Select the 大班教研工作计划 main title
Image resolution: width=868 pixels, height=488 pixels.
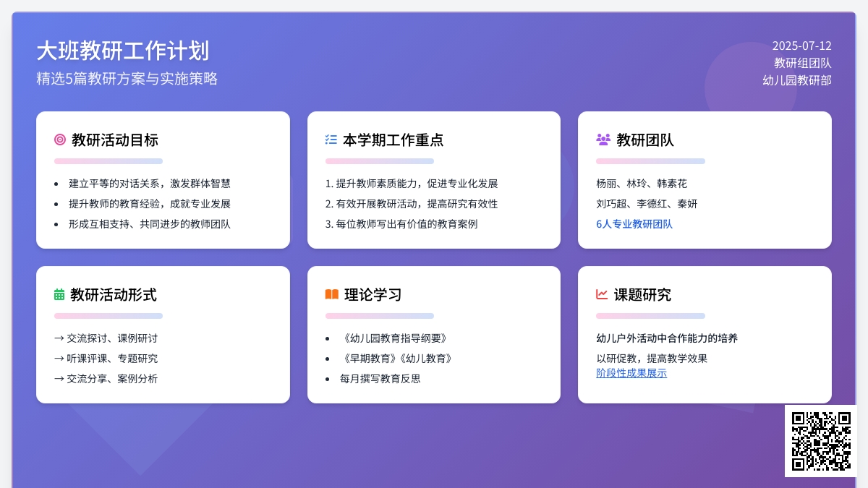(123, 51)
